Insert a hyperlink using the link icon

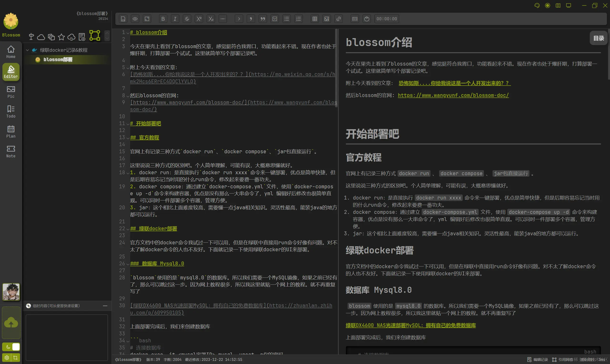338,19
